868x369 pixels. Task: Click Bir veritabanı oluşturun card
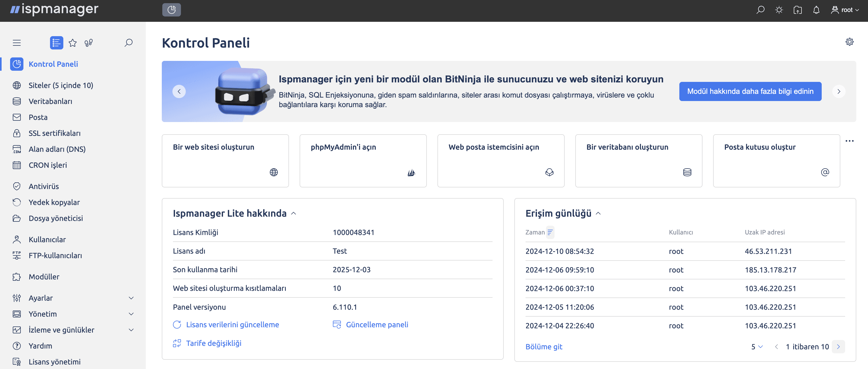tap(639, 161)
